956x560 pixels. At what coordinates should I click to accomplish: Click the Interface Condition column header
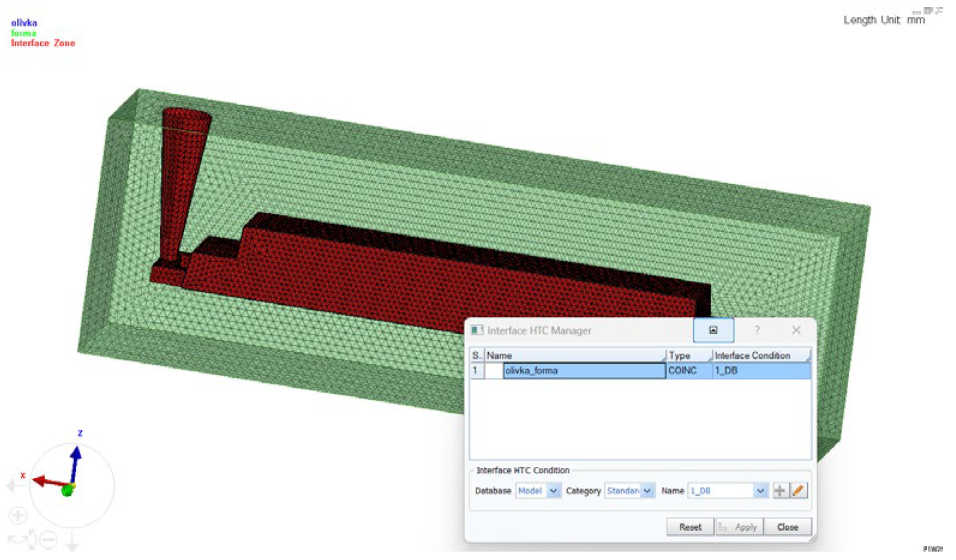click(760, 355)
